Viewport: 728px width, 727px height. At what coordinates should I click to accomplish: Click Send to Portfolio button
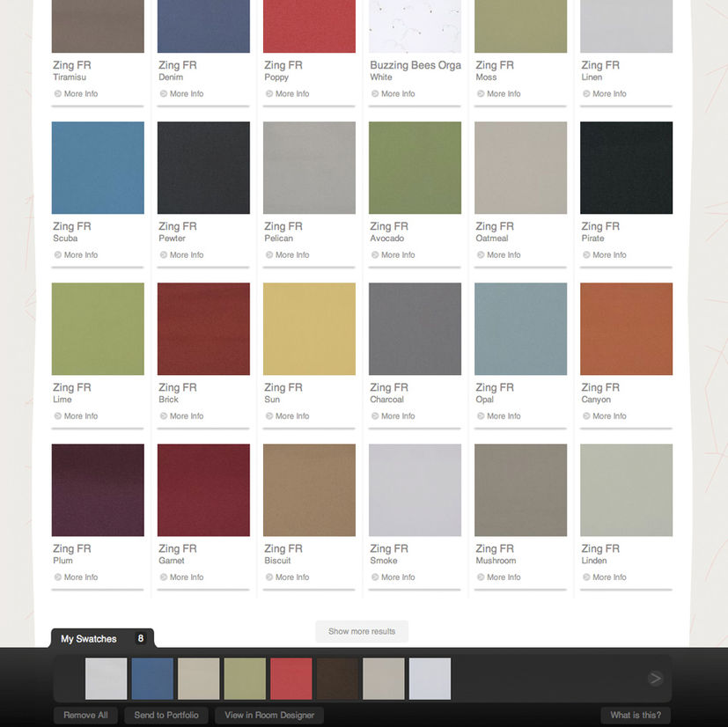[x=166, y=716]
